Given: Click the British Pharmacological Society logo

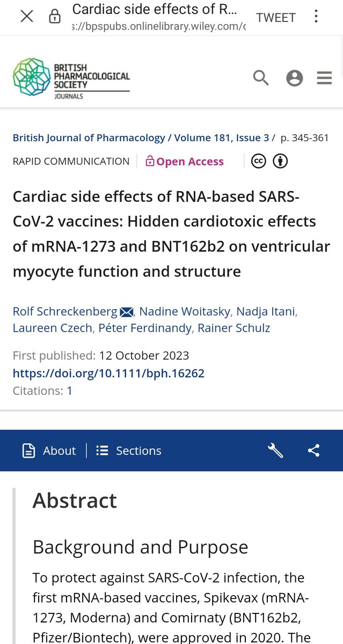Looking at the screenshot, I should (x=71, y=79).
